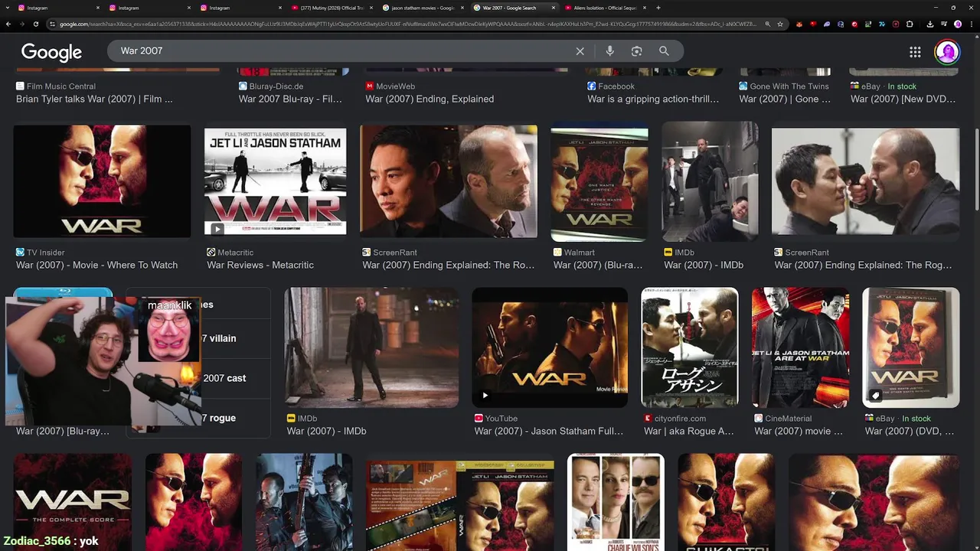This screenshot has height=551, width=980.
Task: Open the media control playlist icon
Action: coord(943,24)
